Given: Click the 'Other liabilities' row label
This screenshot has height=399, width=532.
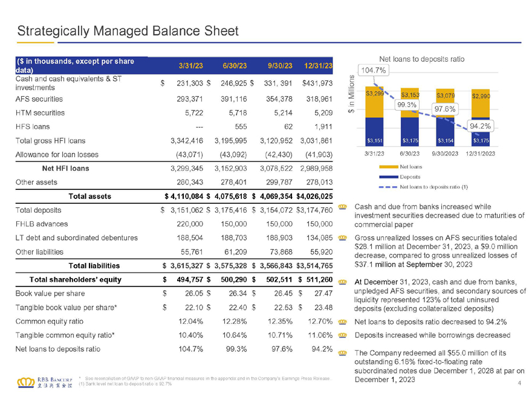Looking at the screenshot, I should pos(39,252).
